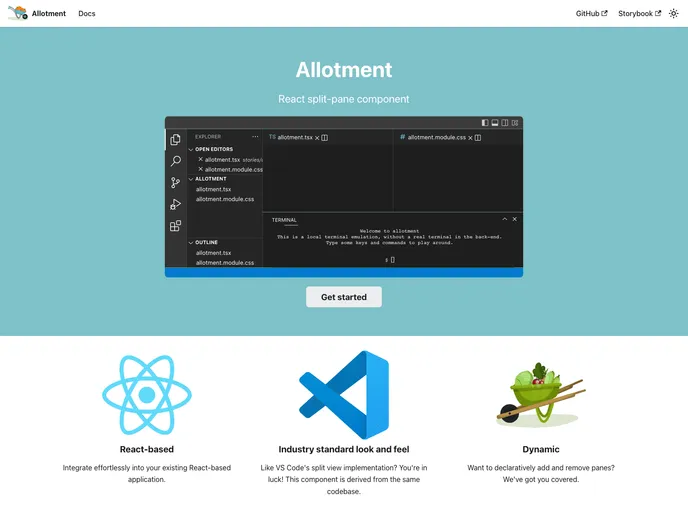The image size is (688, 512).
Task: Toggle bottom panel layout icon in title bar
Action: tap(495, 123)
